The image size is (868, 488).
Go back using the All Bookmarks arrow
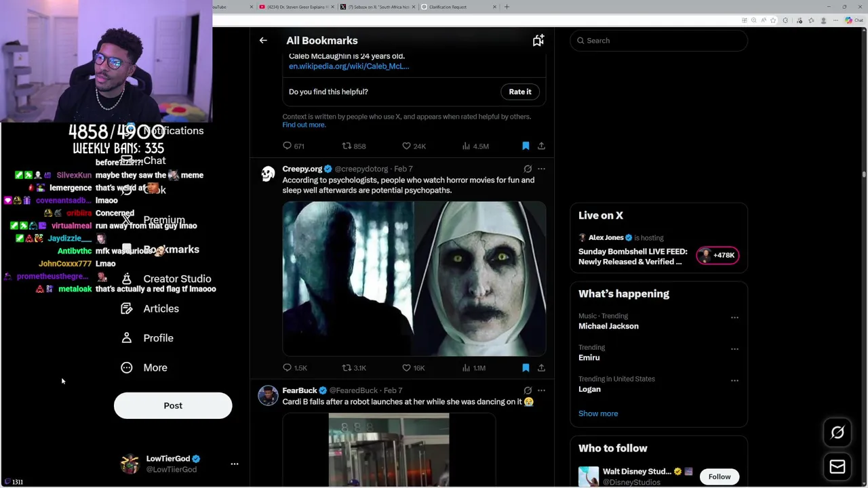pyautogui.click(x=263, y=41)
